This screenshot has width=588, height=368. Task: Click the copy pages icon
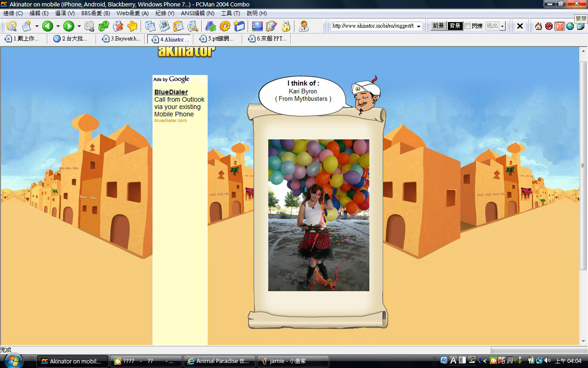[150, 26]
